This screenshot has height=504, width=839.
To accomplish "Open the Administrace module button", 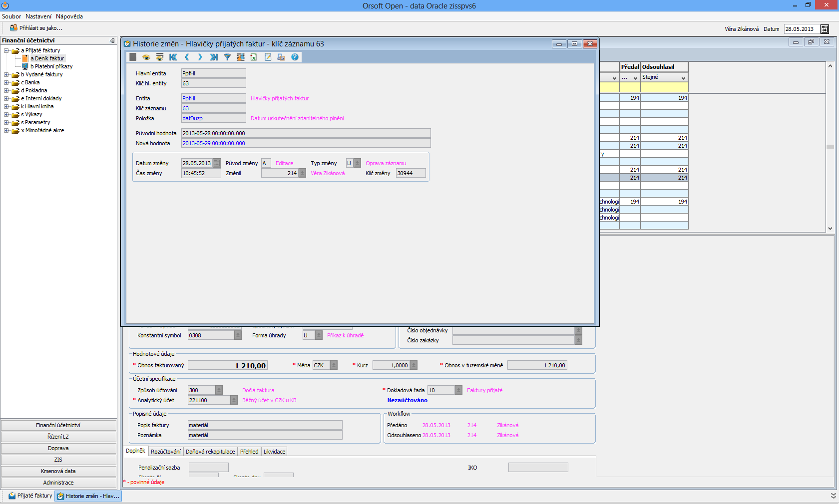I will click(x=58, y=483).
